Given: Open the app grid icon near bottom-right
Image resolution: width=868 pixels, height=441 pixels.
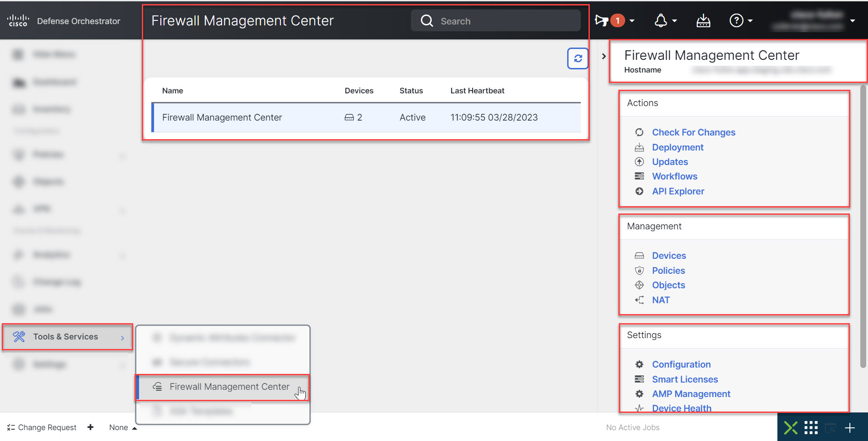Looking at the screenshot, I should click(811, 427).
